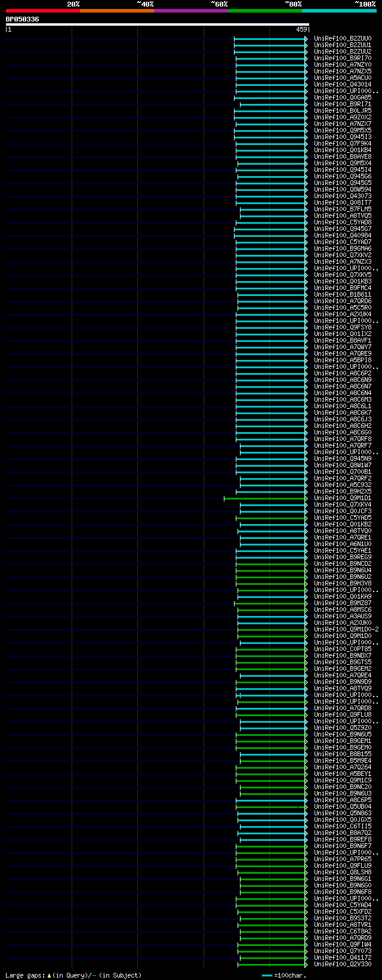Select the UniRef100_B9REG9 label
The width and height of the screenshot is (382, 980).
pos(343,557)
